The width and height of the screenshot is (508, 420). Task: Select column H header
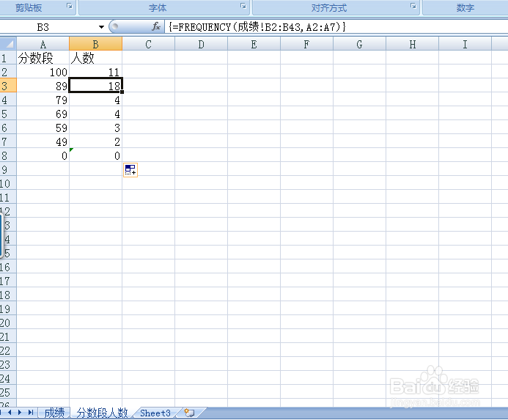tap(413, 44)
